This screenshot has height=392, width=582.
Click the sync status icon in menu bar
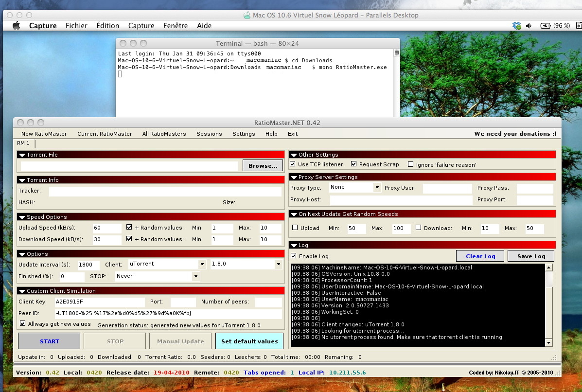point(517,26)
